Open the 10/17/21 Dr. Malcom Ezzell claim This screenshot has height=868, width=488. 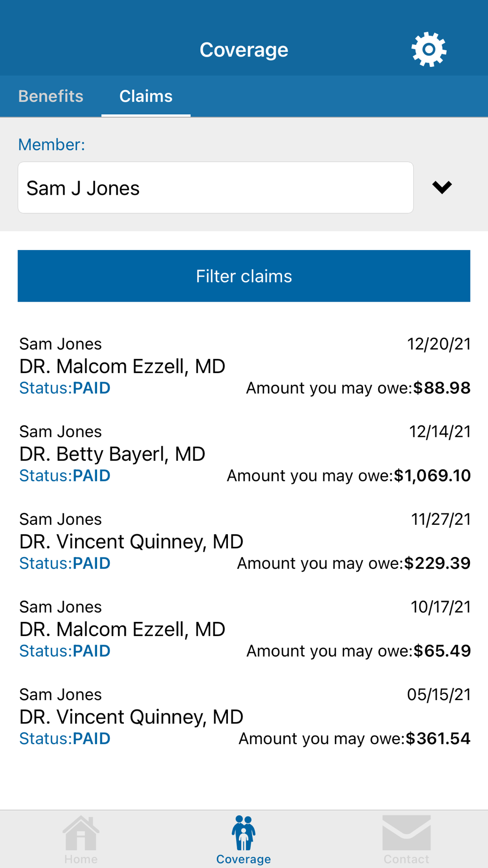pyautogui.click(x=122, y=629)
